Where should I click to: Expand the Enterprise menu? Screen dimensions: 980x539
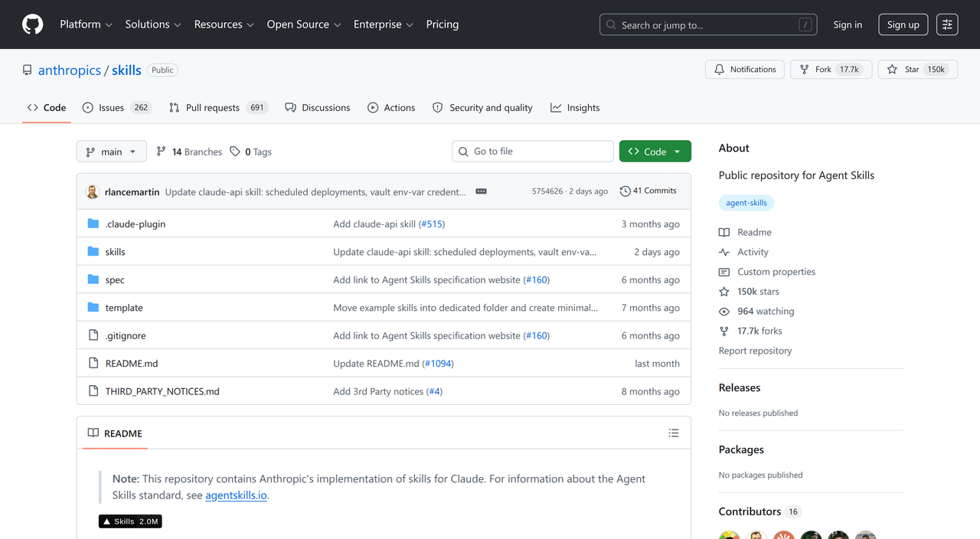[384, 24]
